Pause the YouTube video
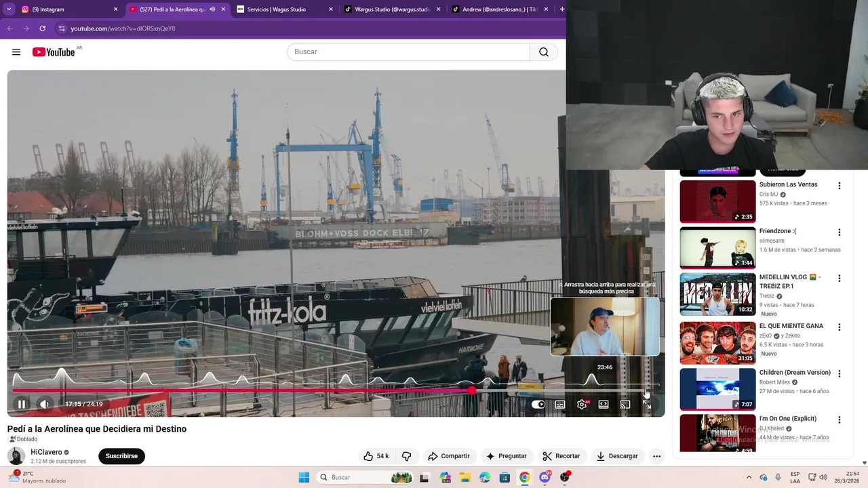Screen dimensions: 868x488 click(22, 404)
